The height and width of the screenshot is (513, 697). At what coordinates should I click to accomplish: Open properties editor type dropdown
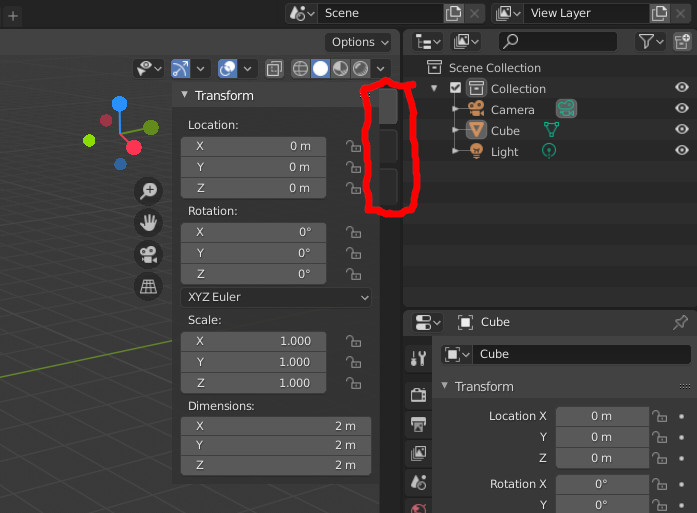(x=428, y=323)
